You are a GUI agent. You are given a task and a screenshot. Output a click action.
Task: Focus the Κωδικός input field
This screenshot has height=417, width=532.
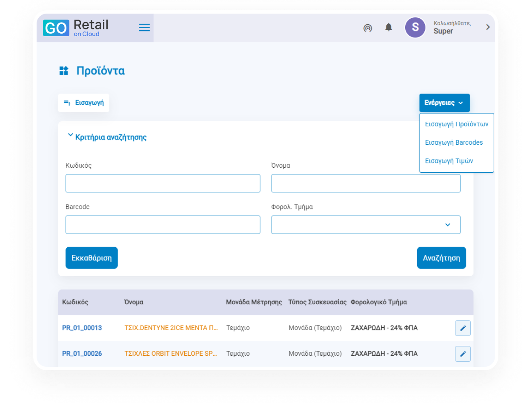click(163, 183)
